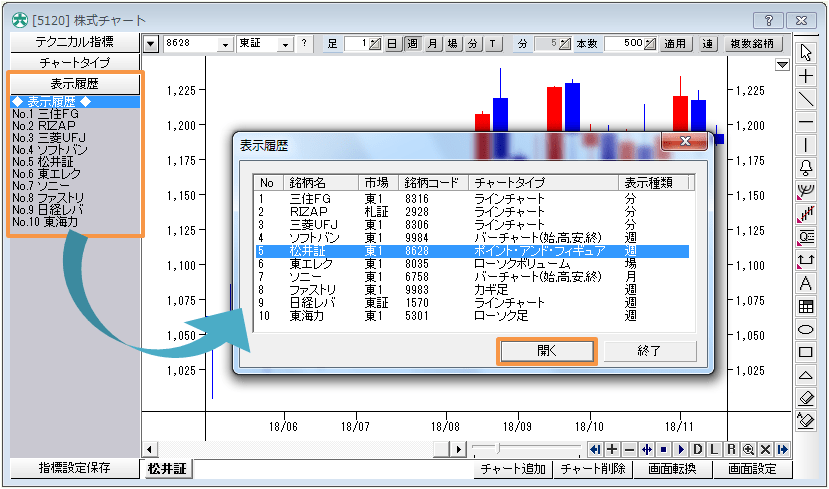
Task: Select the horizontal line tool
Action: tap(805, 123)
